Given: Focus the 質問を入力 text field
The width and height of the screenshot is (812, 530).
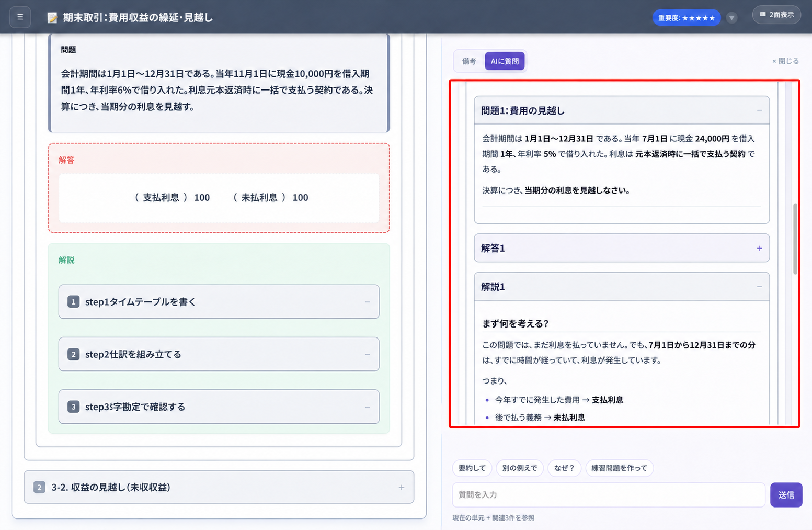Looking at the screenshot, I should pyautogui.click(x=609, y=494).
